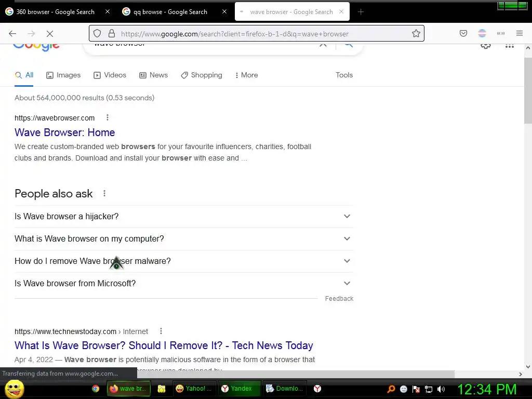The width and height of the screenshot is (532, 399).
Task: Select the All results tab
Action: [24, 75]
